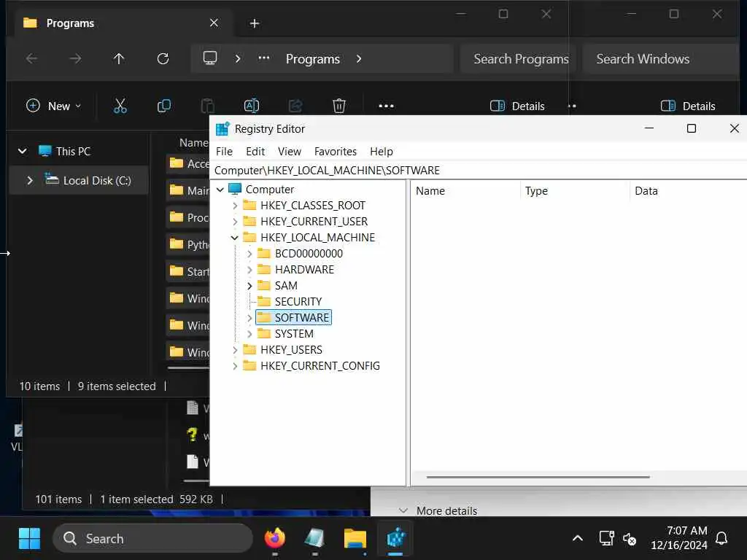
Task: Open the New dropdown in File Explorer
Action: (53, 106)
